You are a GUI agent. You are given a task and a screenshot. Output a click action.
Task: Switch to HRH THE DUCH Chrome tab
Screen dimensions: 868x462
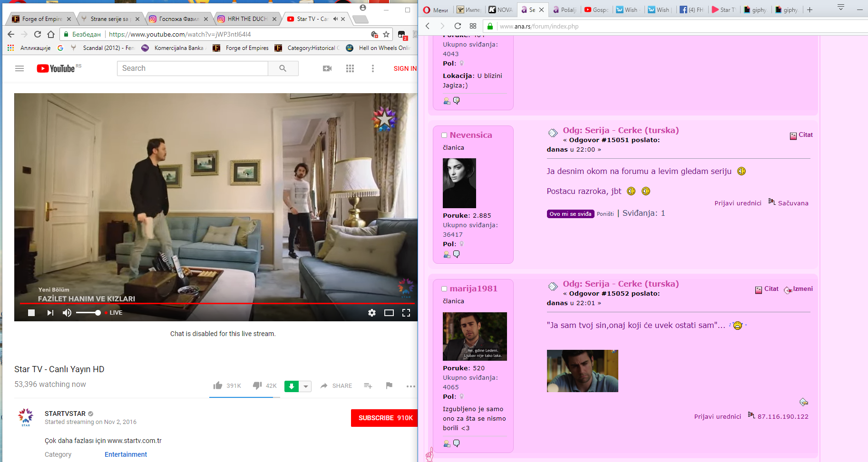pos(247,19)
